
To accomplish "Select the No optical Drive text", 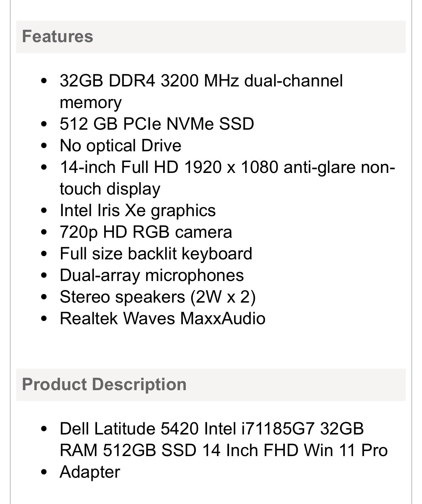I will point(120,146).
